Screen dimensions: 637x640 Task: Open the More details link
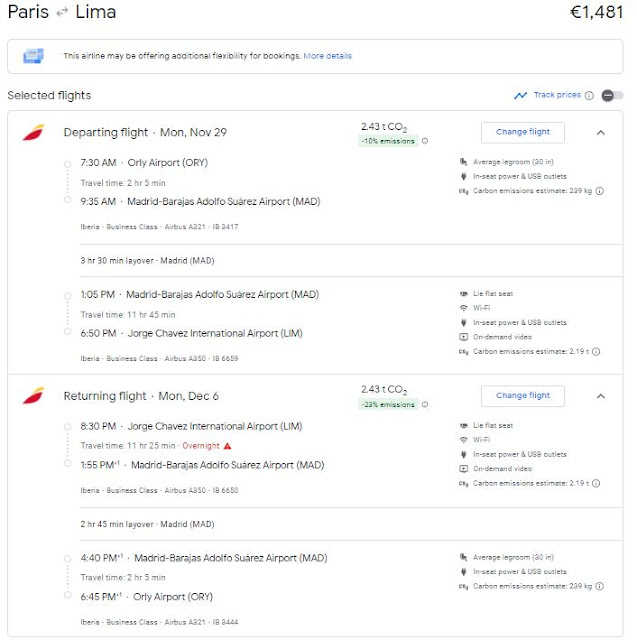click(327, 56)
